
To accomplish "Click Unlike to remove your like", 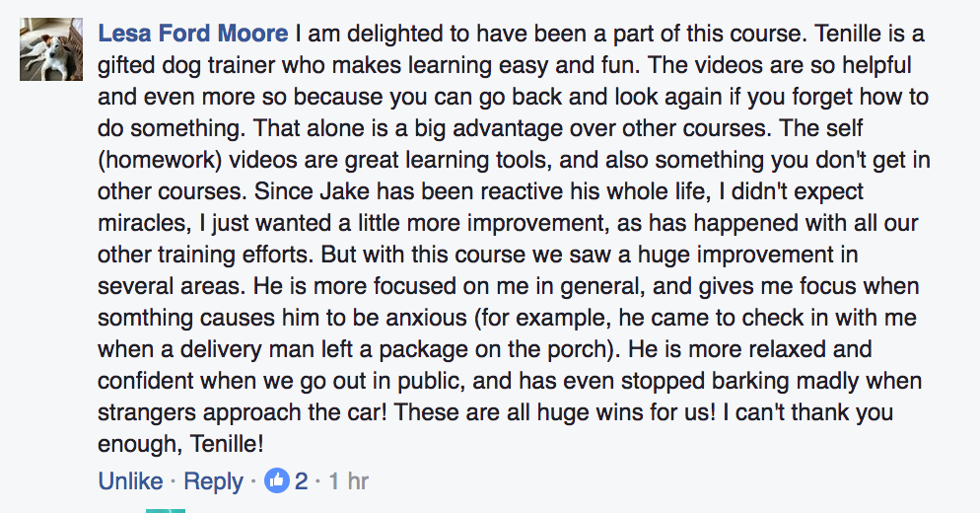I will click(130, 481).
